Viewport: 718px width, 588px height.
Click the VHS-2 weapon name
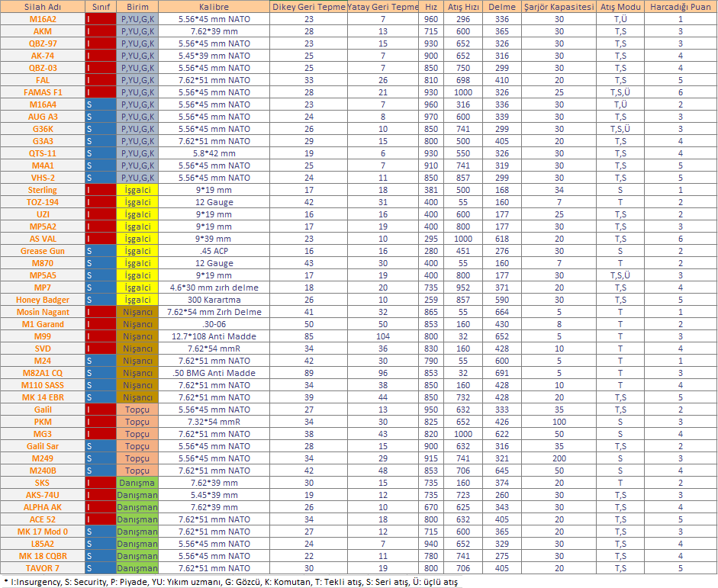pos(43,178)
